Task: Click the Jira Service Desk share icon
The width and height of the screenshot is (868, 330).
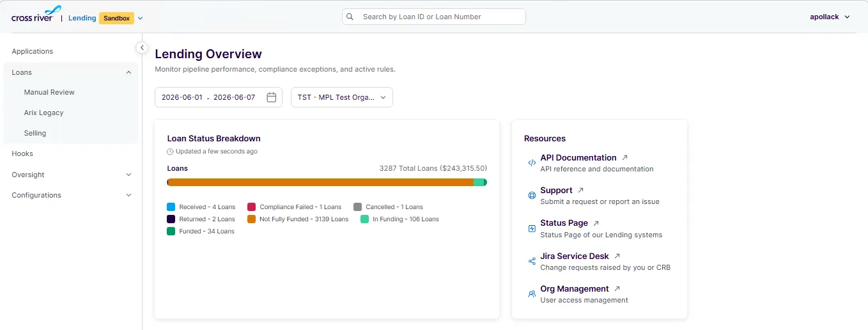Action: point(532,261)
